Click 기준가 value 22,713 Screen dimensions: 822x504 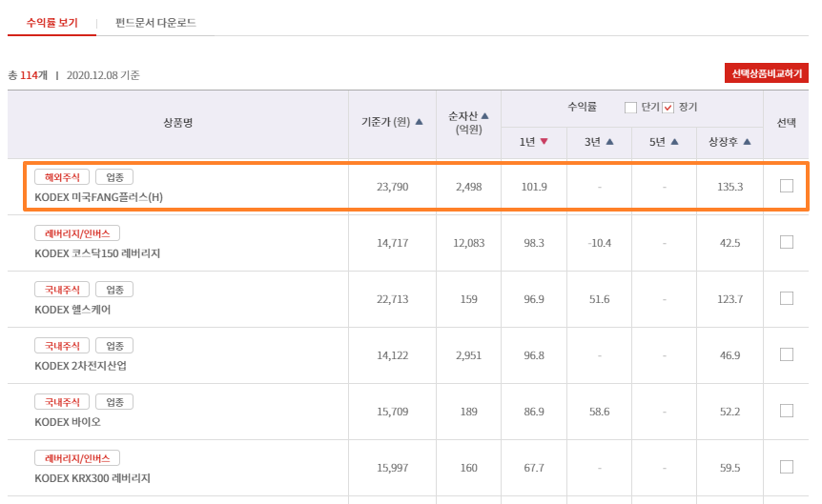coord(392,299)
